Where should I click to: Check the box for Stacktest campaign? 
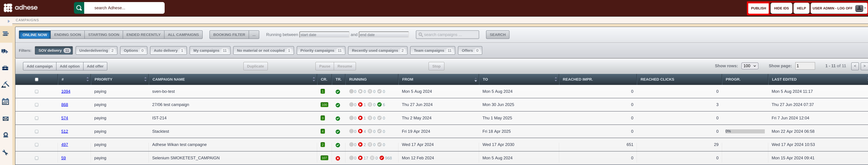37,132
